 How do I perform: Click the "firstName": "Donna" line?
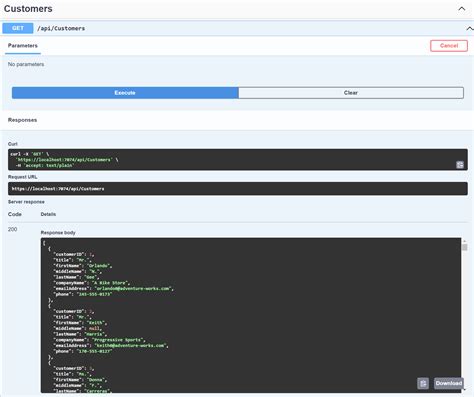click(x=80, y=380)
